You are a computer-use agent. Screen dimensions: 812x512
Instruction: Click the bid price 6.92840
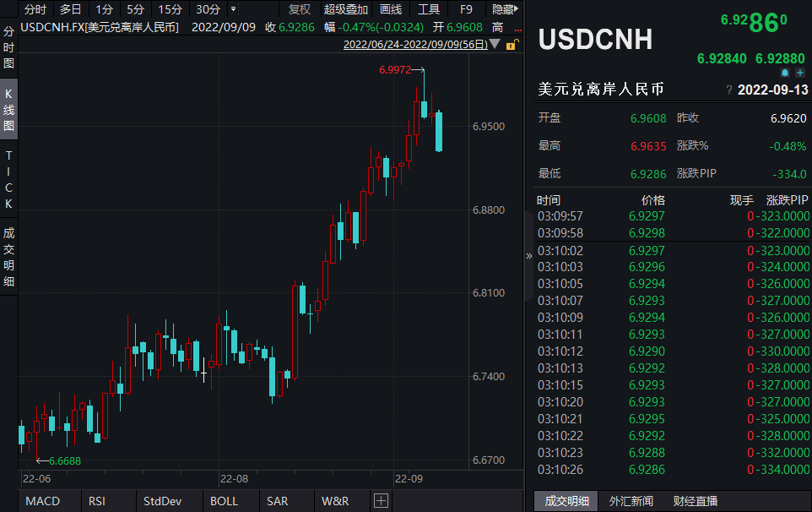tap(722, 58)
